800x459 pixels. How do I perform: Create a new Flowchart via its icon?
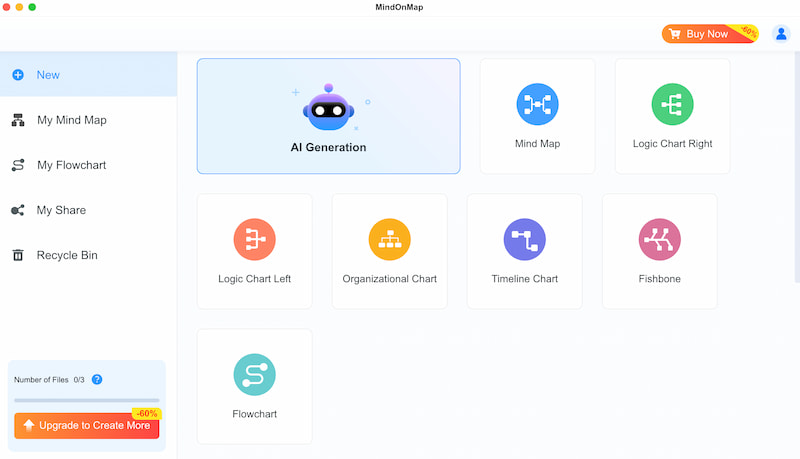[x=254, y=374]
